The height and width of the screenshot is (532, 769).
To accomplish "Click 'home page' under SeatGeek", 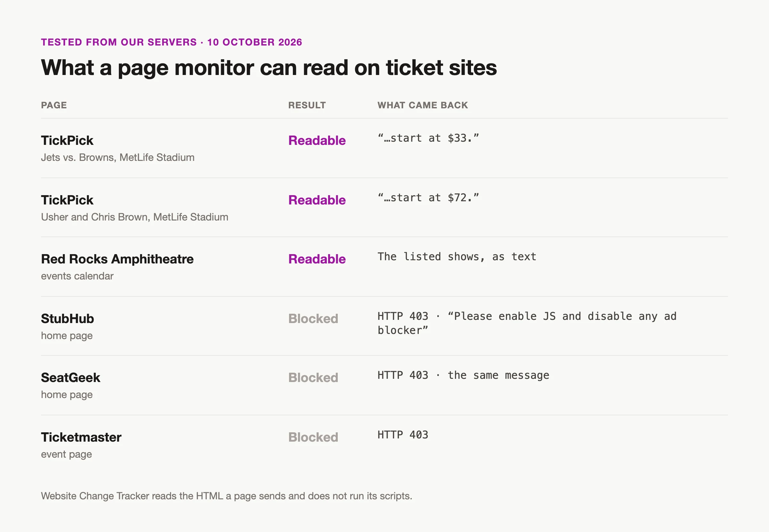I will click(67, 395).
